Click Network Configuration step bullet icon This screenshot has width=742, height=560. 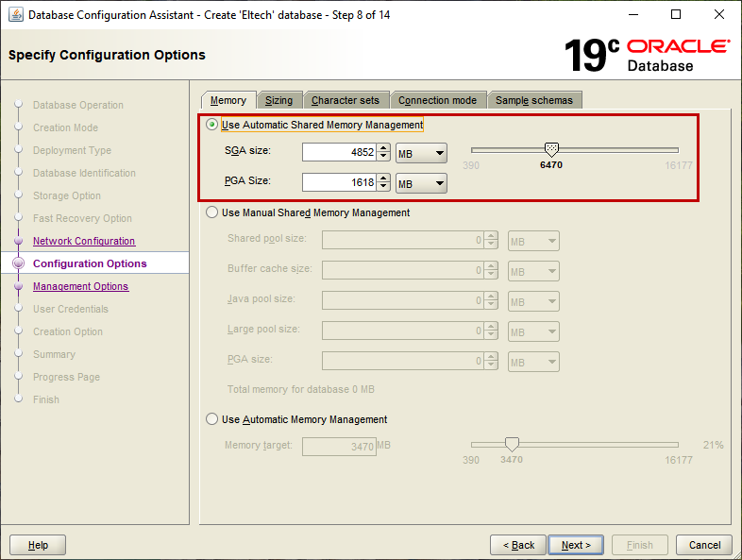[18, 242]
